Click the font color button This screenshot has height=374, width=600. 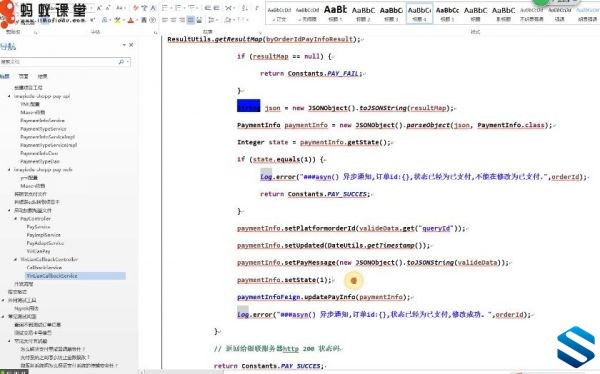pos(130,20)
